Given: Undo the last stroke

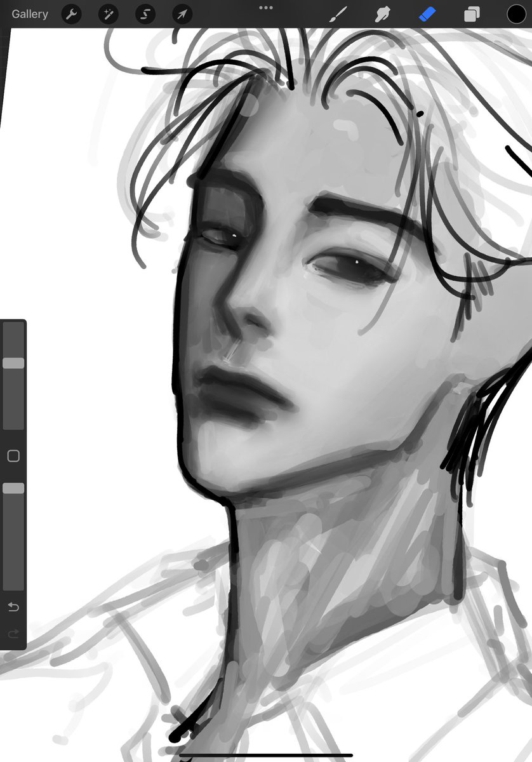Looking at the screenshot, I should pyautogui.click(x=13, y=607).
